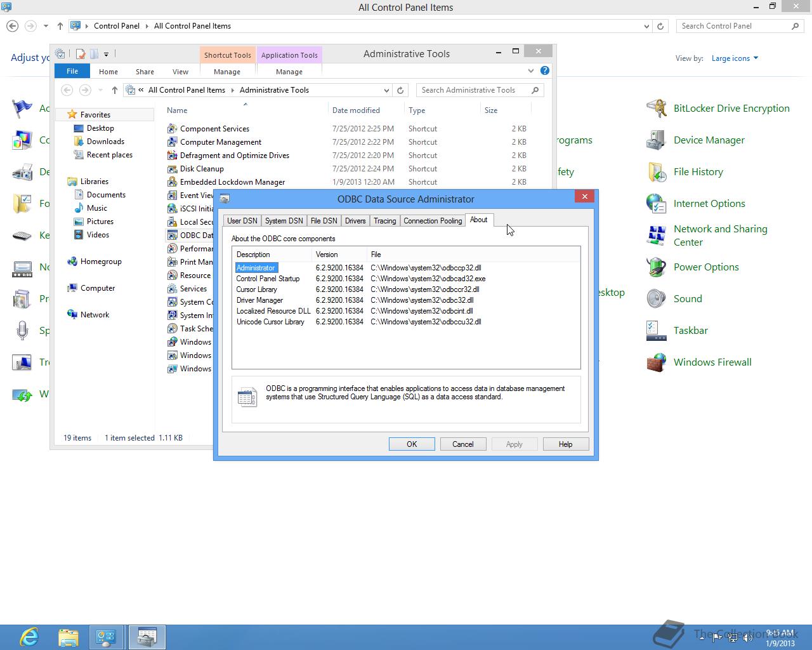Close the ODBC Data Source Administrator dialog
The height and width of the screenshot is (650, 812).
coord(584,197)
